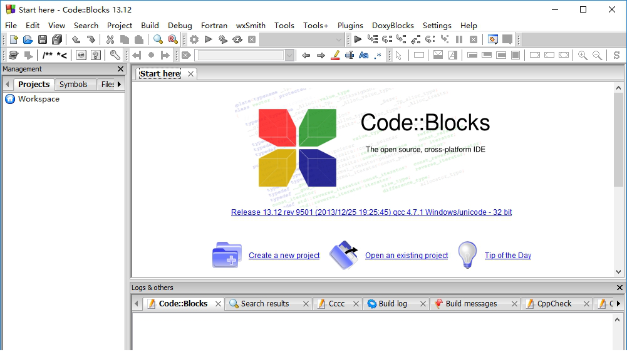Open the Plugins menu
Screen dimensions: 627x364
coord(350,25)
